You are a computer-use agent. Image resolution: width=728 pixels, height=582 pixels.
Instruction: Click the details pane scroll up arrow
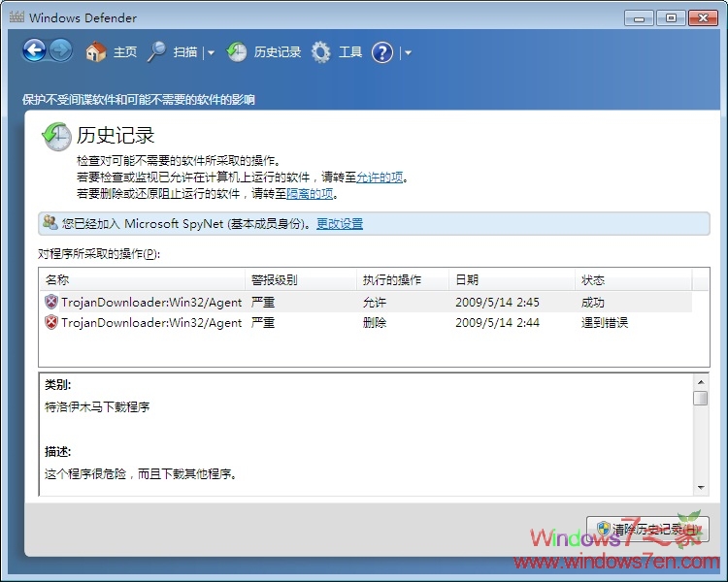click(x=701, y=382)
